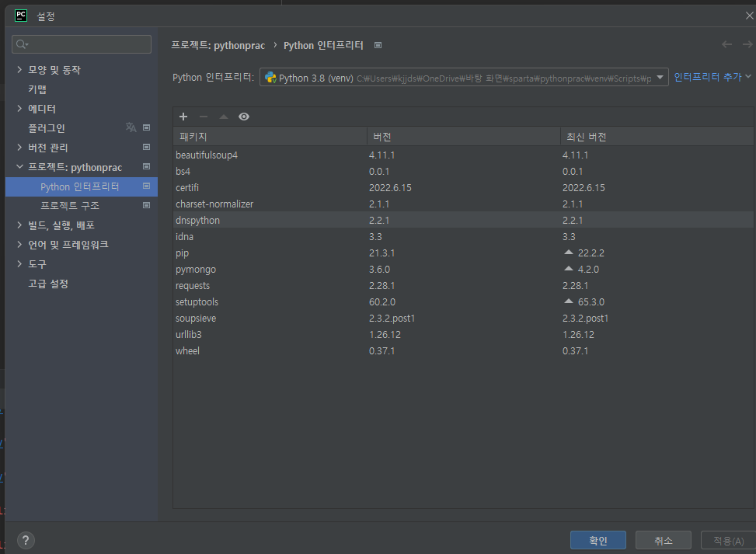Click the 버전 column header
This screenshot has width=756, height=554.
[463, 137]
